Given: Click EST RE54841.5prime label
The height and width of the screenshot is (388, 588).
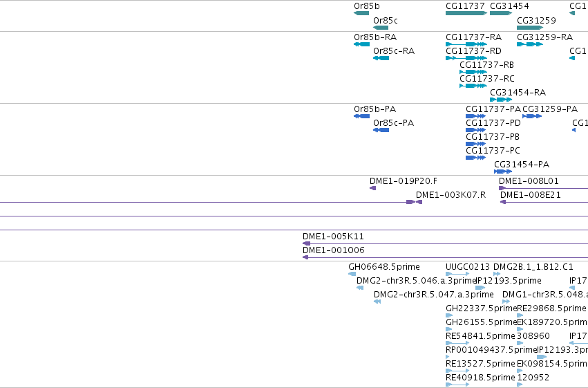Looking at the screenshot, I should [x=480, y=336].
